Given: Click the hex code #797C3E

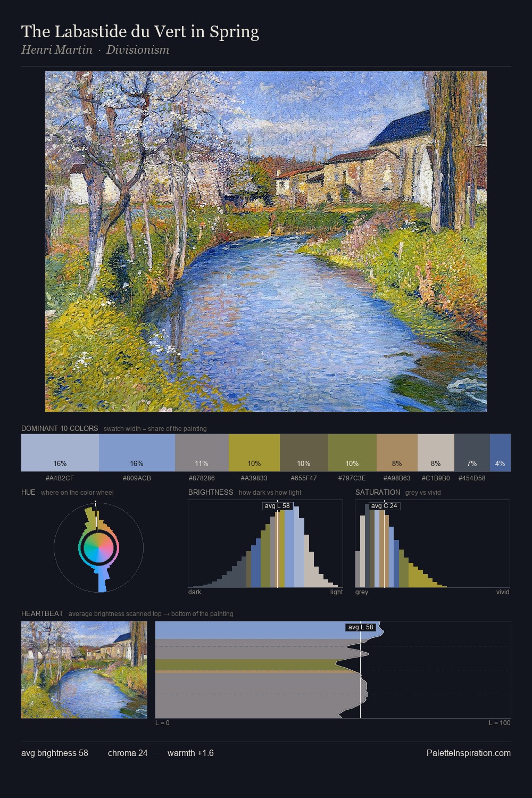Looking at the screenshot, I should click(x=352, y=478).
